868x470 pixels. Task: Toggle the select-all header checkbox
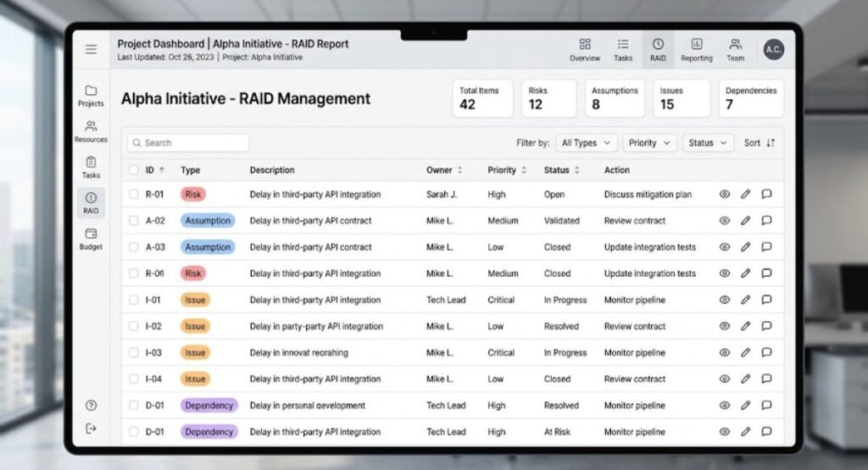(133, 169)
